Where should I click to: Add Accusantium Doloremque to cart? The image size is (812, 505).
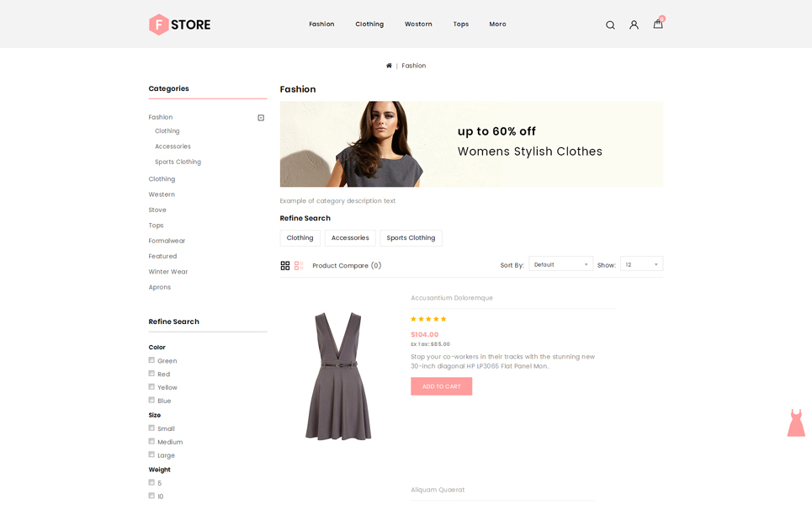click(441, 386)
